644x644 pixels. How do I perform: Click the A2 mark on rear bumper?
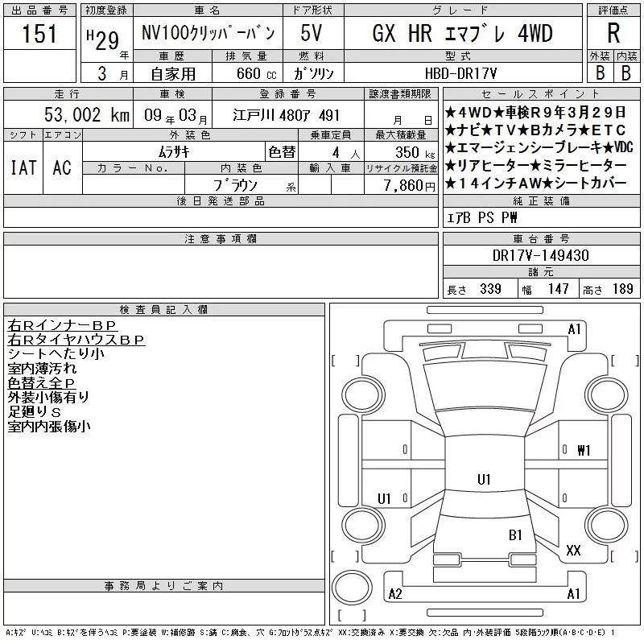tap(395, 594)
